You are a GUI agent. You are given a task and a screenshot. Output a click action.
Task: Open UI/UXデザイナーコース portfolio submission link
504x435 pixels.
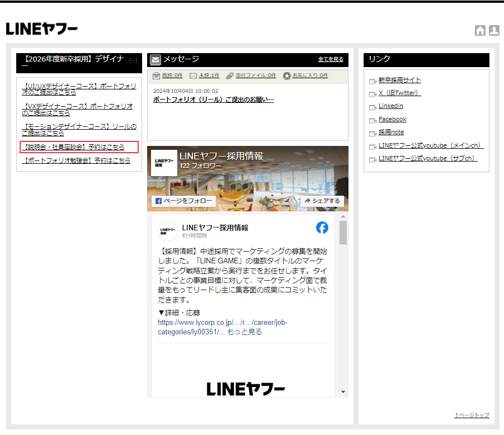[79, 89]
